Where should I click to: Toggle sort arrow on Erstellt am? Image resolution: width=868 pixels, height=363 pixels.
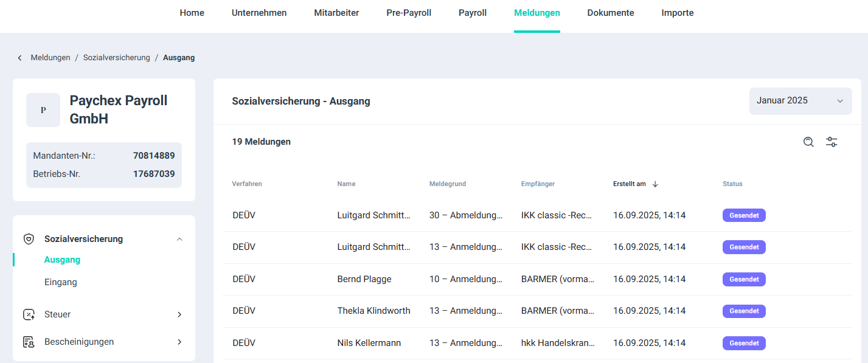[655, 184]
